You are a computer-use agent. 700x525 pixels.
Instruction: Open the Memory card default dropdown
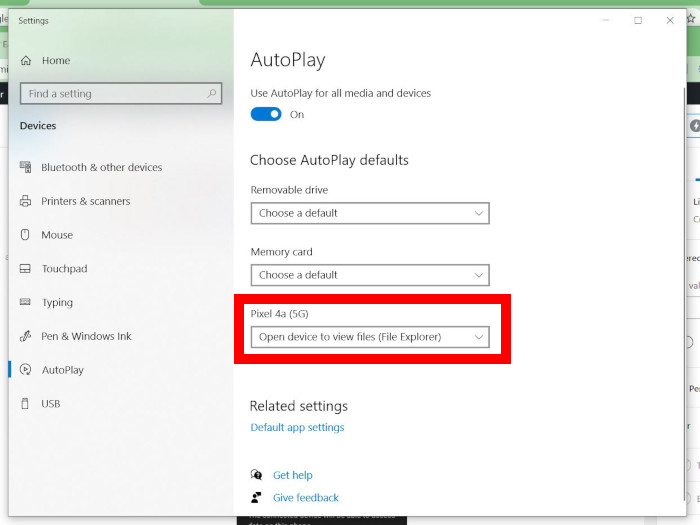[370, 275]
